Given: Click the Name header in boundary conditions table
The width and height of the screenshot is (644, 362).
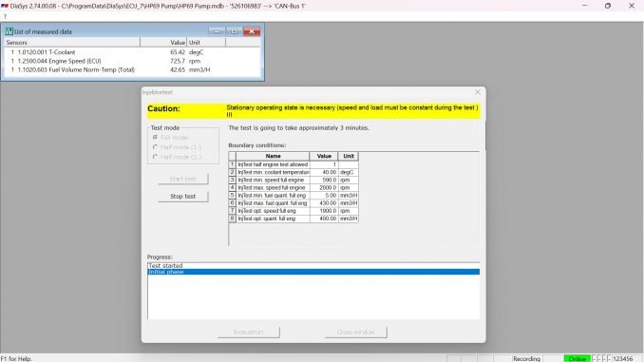Looking at the screenshot, I should (x=273, y=156).
